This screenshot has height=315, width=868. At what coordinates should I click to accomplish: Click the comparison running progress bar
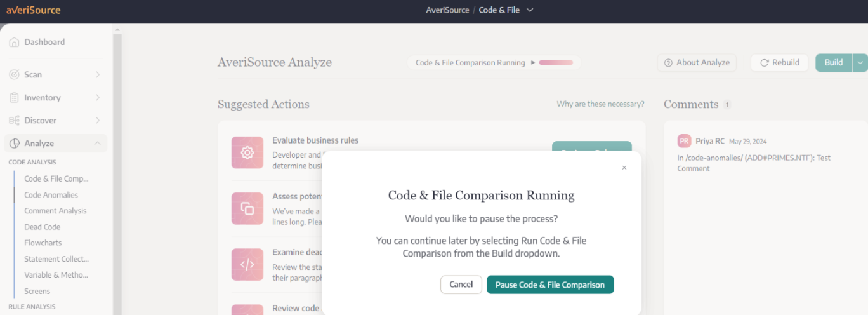coord(556,63)
